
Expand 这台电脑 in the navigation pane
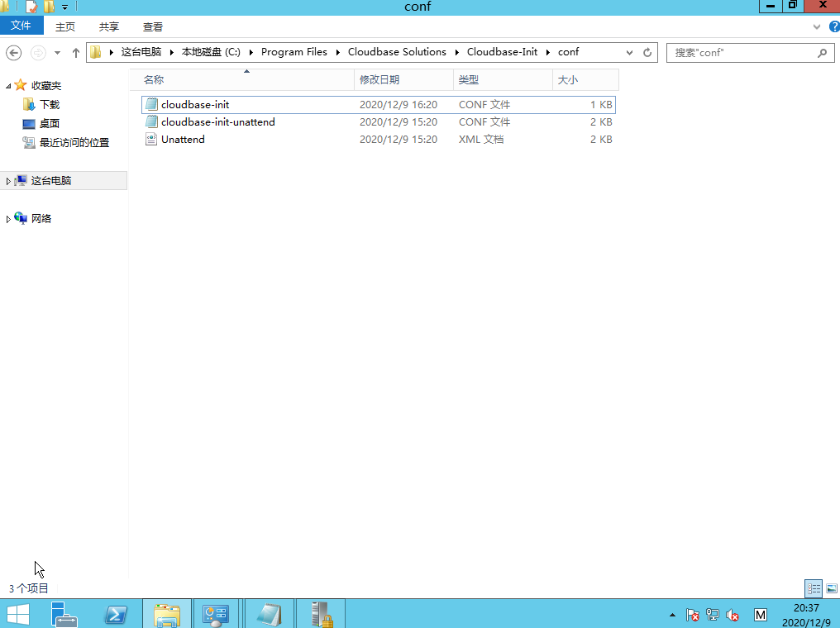7,180
